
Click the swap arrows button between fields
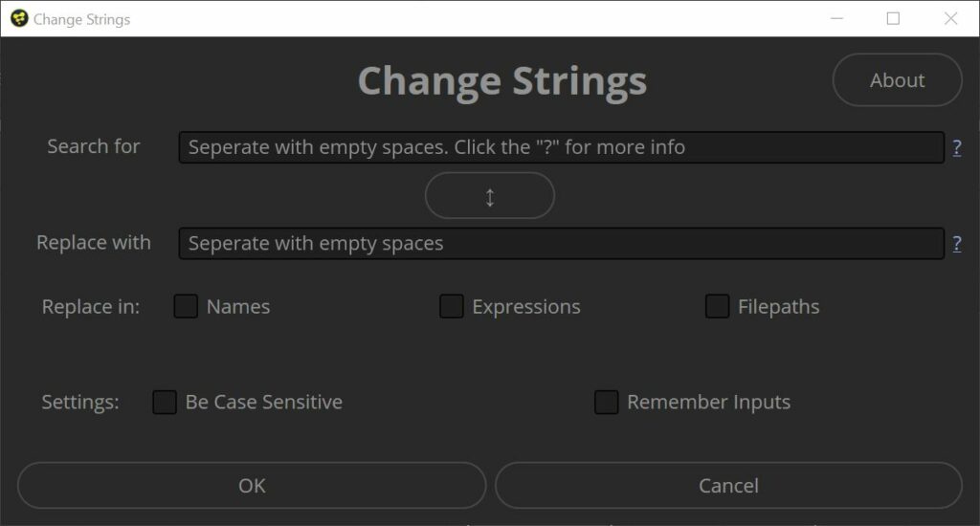point(489,196)
